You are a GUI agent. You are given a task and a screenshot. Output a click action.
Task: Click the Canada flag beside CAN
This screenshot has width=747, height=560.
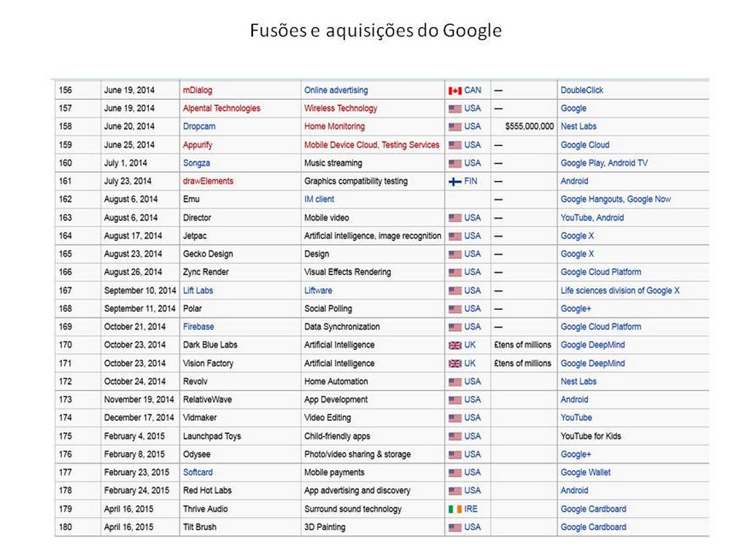point(455,90)
